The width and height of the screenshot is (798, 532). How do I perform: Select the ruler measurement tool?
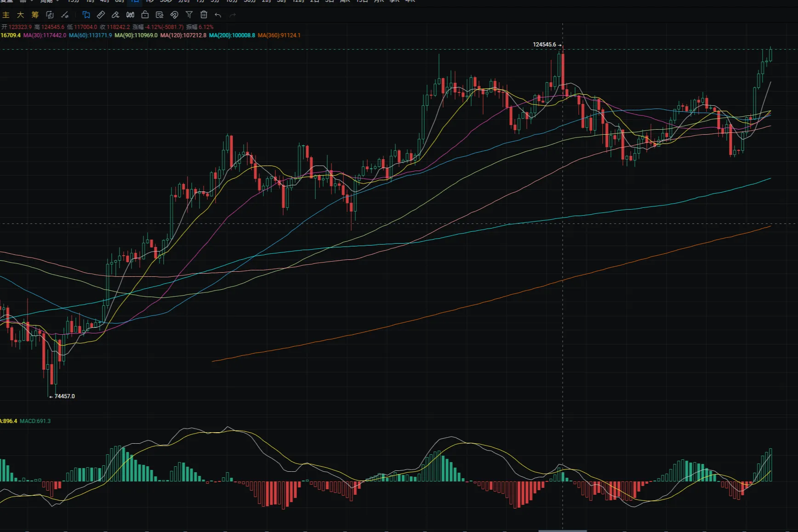coord(101,15)
